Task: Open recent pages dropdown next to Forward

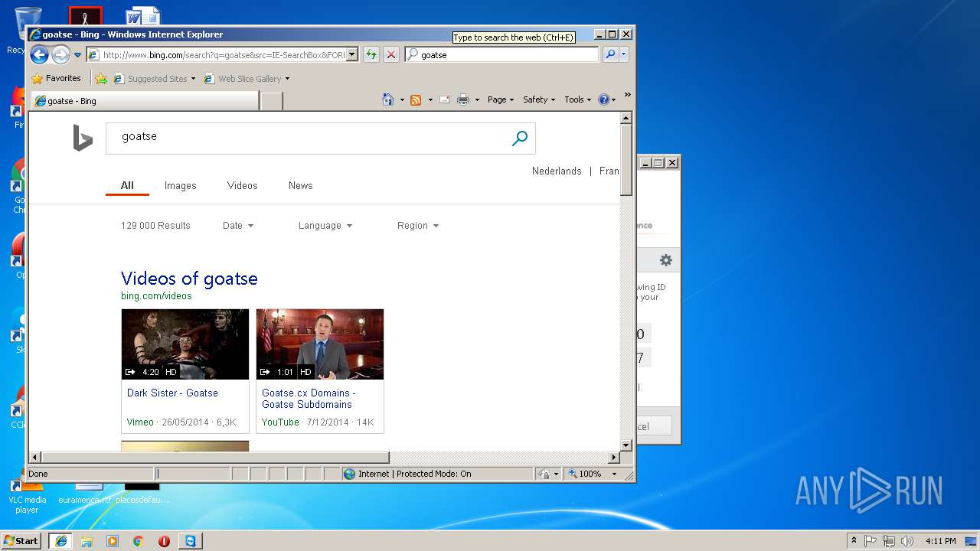Action: tap(77, 55)
